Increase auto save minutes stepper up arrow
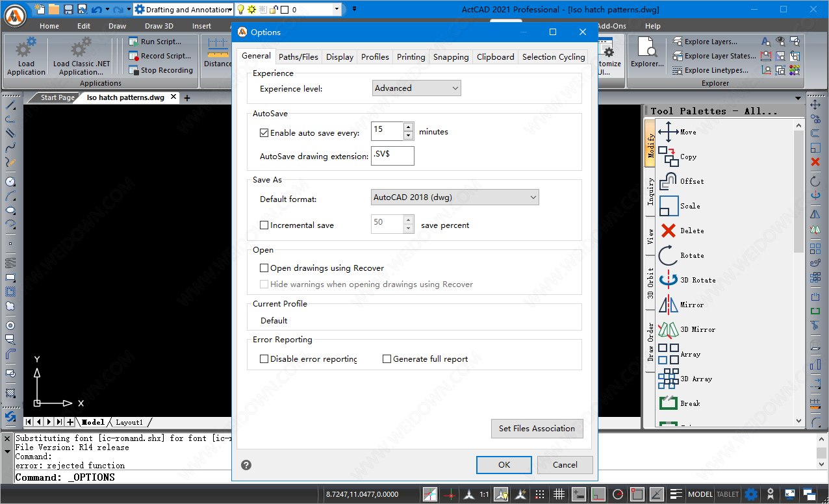Image resolution: width=829 pixels, height=504 pixels. 408,127
